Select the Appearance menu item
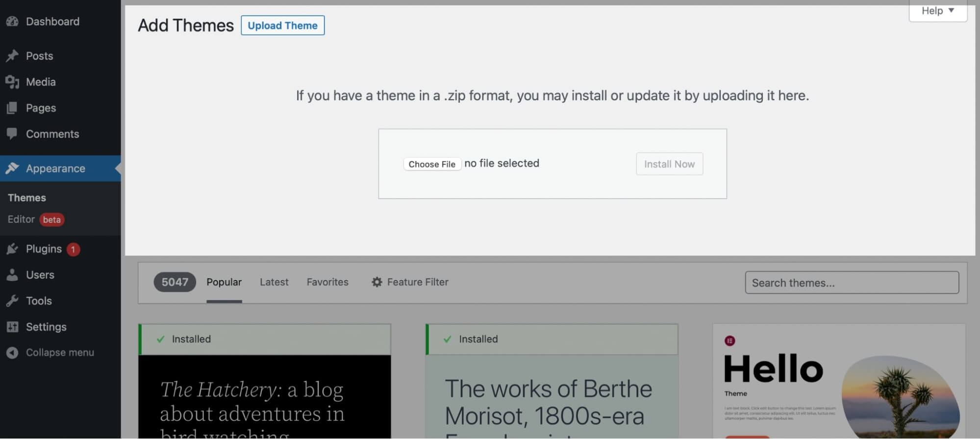This screenshot has width=980, height=439. 60,168
